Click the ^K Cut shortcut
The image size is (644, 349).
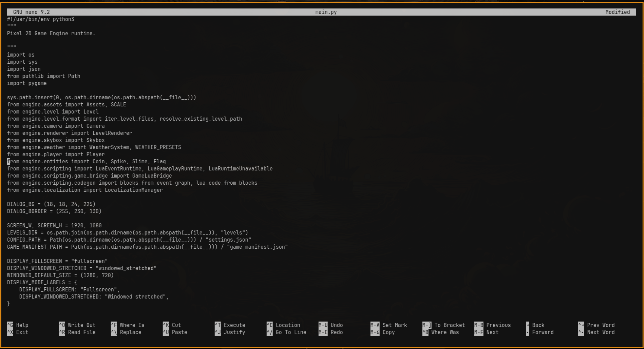click(172, 325)
